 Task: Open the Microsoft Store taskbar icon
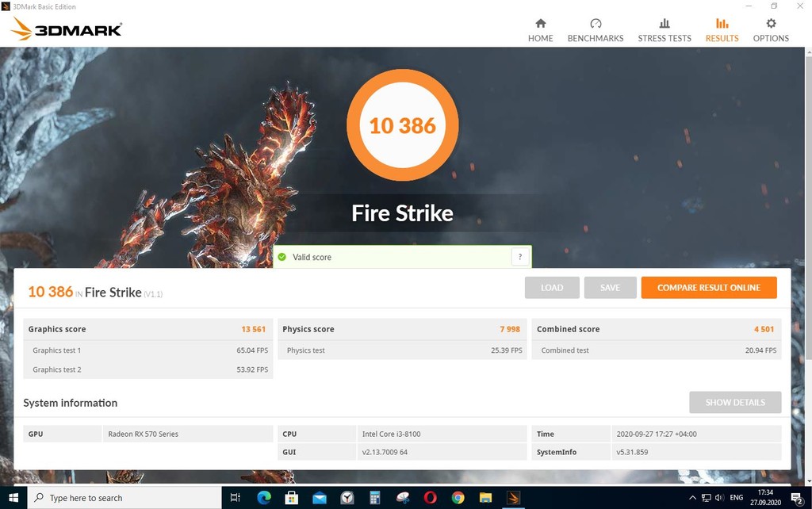pos(292,498)
